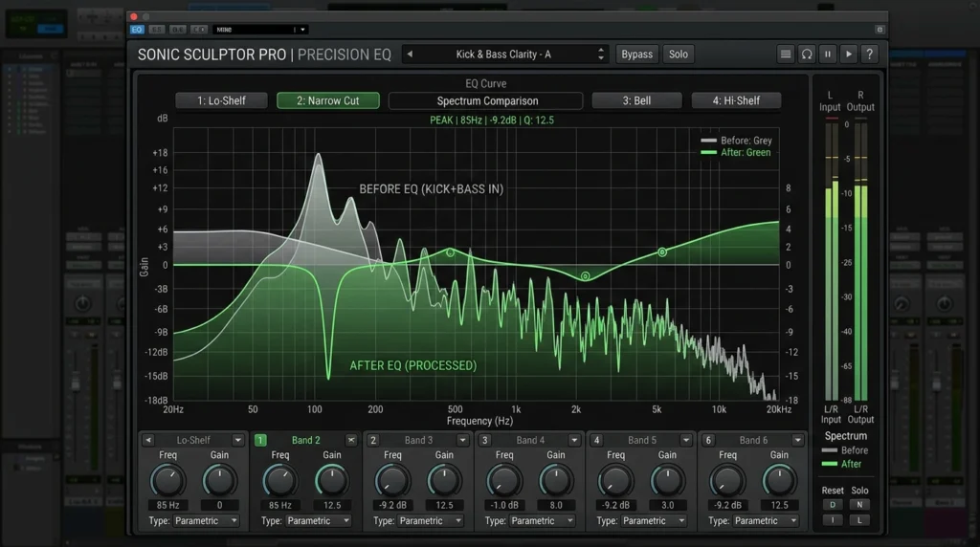Click the play icon in plugin header

point(849,55)
